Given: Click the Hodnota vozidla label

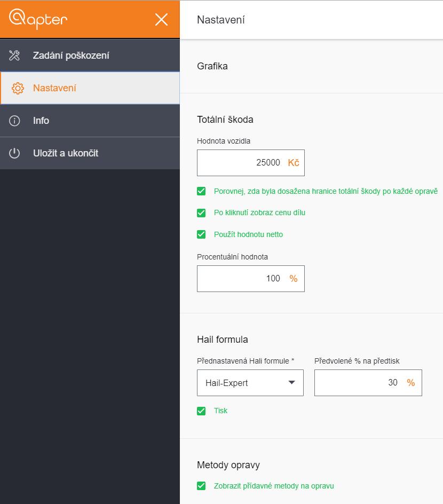Looking at the screenshot, I should [x=224, y=141].
